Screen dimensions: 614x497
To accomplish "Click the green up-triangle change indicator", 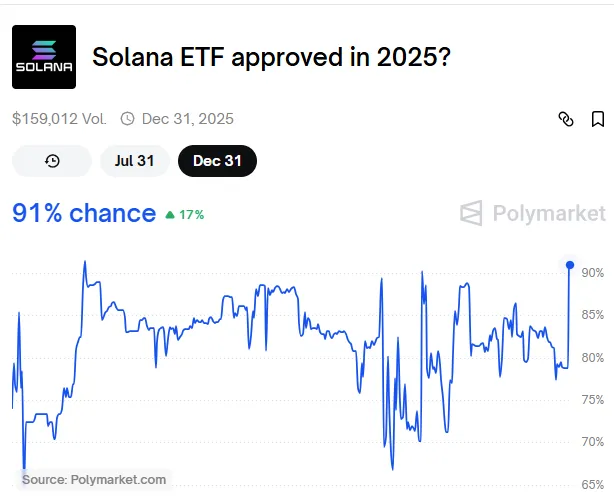I will pos(170,214).
